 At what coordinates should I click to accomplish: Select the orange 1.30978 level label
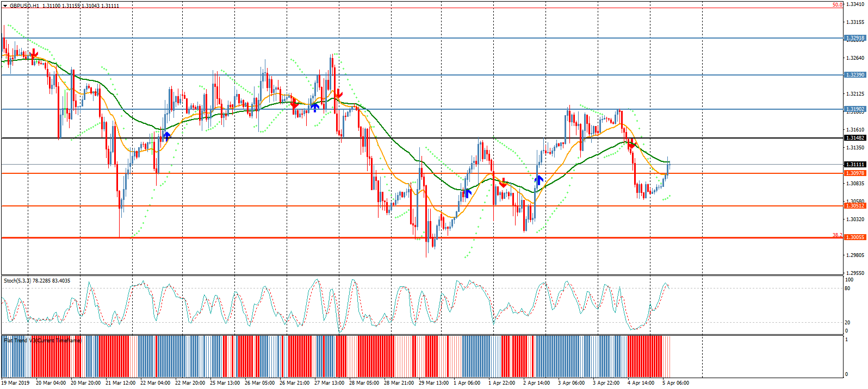(854, 173)
